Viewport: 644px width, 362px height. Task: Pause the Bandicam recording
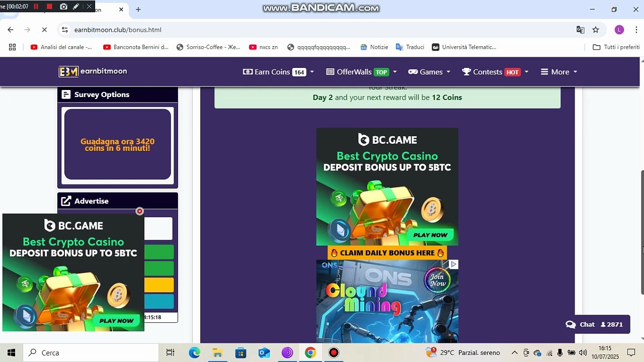point(36,7)
